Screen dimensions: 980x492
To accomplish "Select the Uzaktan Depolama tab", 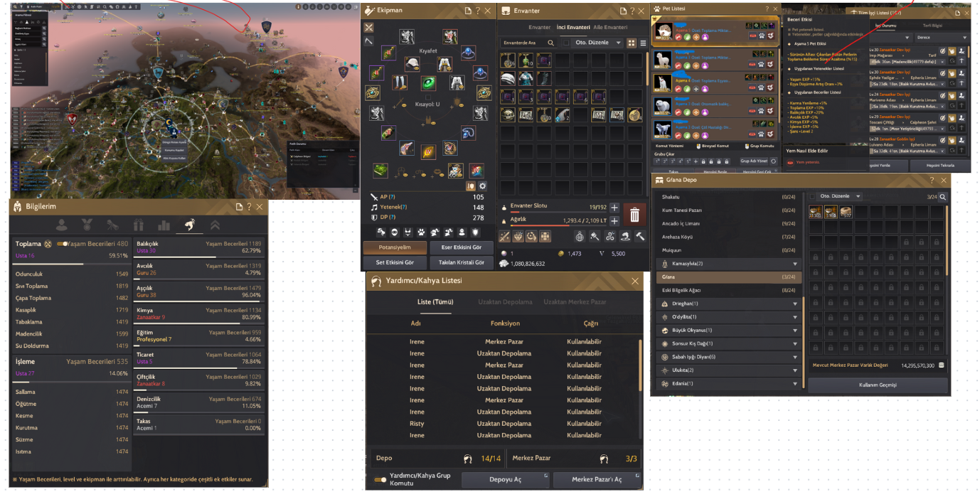I will [x=504, y=302].
